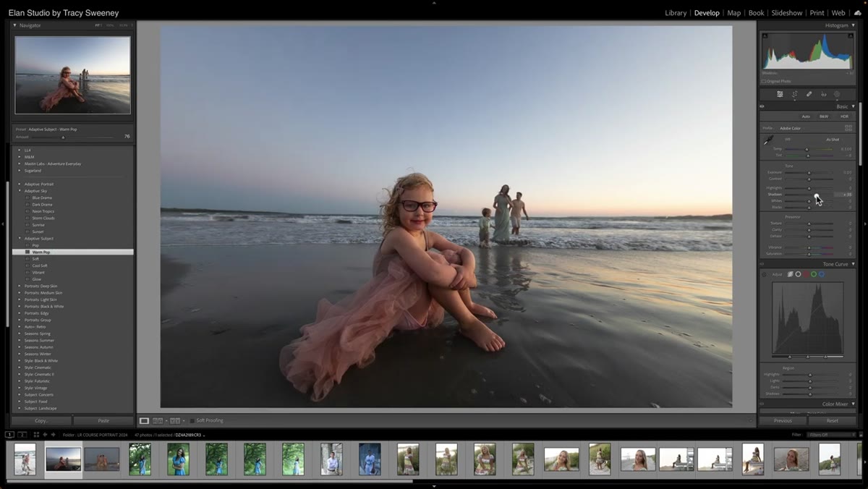The image size is (868, 489).
Task: Check the Original Photo box
Action: tap(764, 81)
